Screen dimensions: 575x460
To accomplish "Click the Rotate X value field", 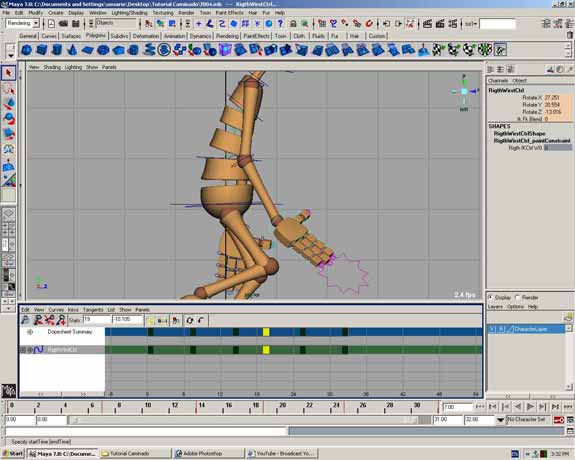I will [557, 98].
